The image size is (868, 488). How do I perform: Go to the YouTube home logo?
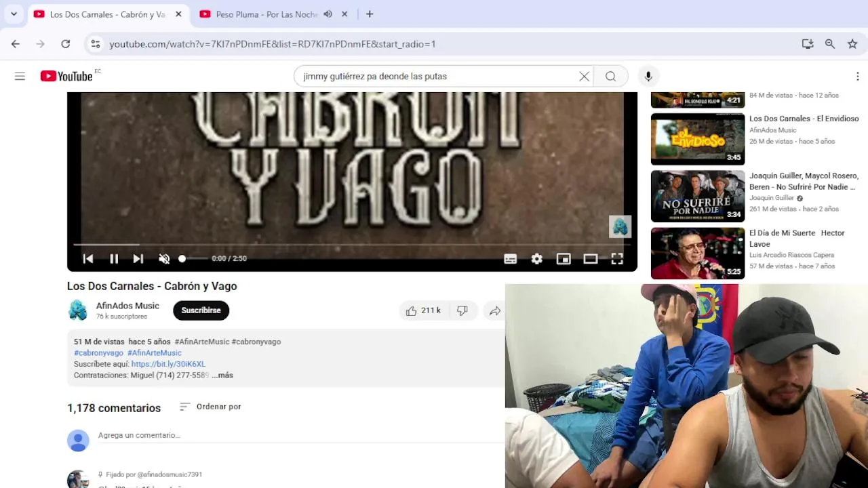click(x=66, y=77)
